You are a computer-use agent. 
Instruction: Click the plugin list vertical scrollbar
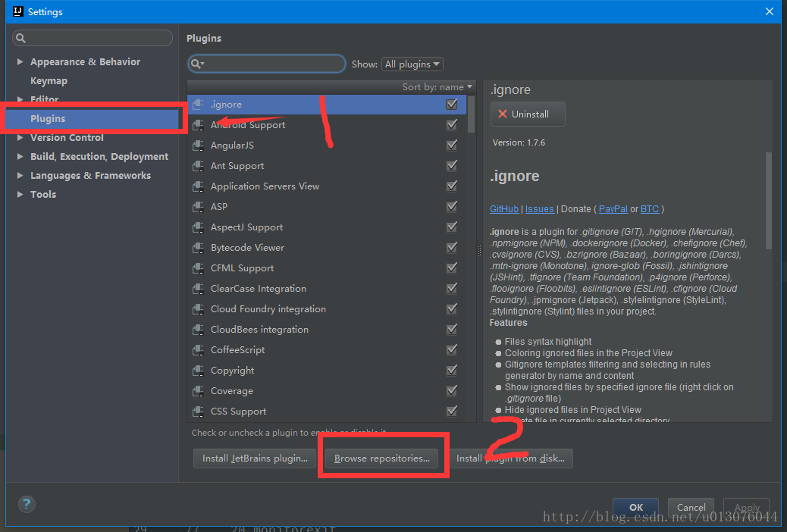471,114
